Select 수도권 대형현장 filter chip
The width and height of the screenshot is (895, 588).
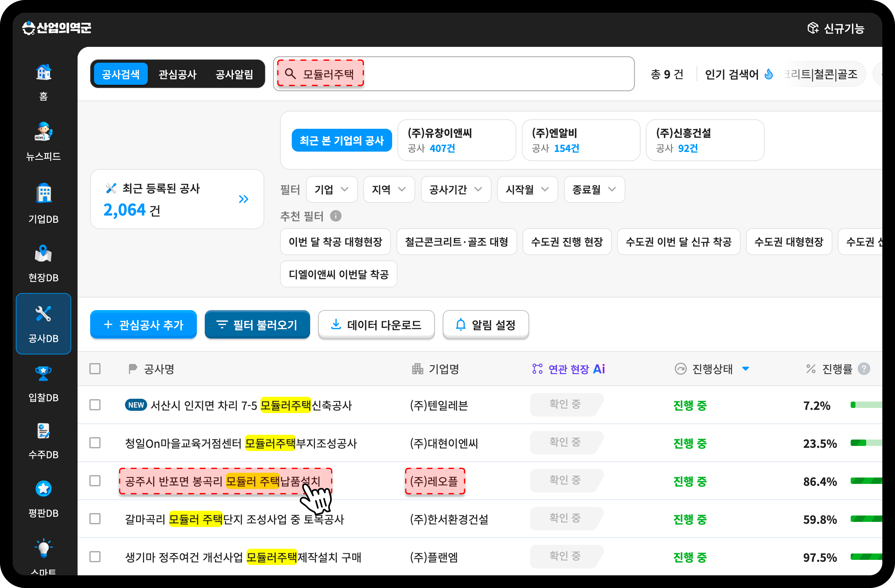click(x=789, y=242)
